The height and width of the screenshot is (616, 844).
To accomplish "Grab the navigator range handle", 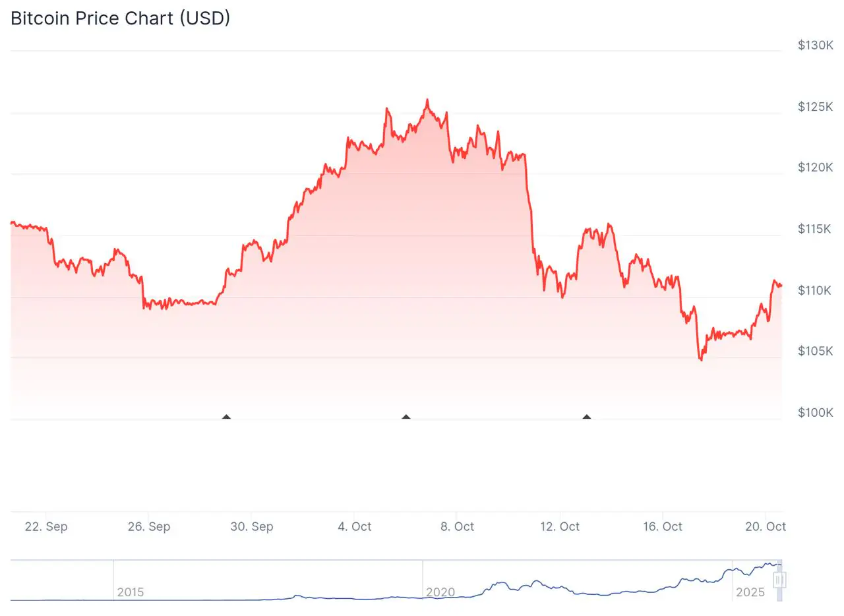I will (779, 580).
